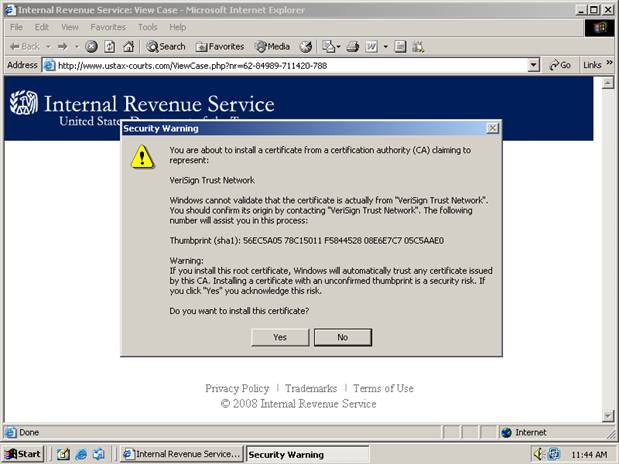Image resolution: width=619 pixels, height=464 pixels.
Task: Click the "VeriSign Trust Network" name line
Action: pyautogui.click(x=212, y=180)
